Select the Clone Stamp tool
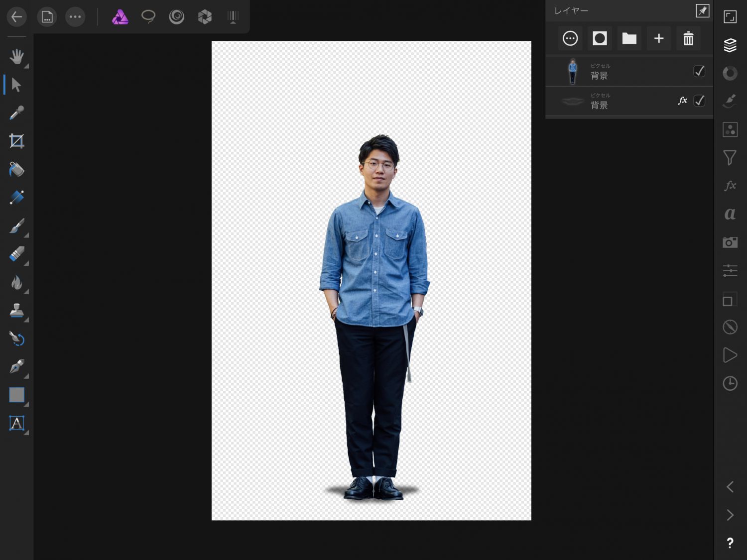 [x=16, y=311]
